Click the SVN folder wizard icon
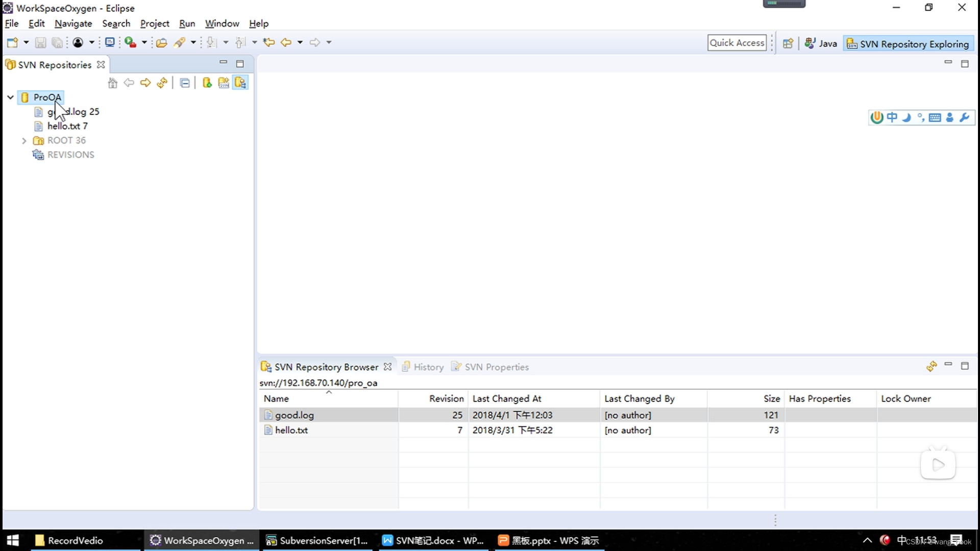Screen dimensions: 980x551 (224, 83)
